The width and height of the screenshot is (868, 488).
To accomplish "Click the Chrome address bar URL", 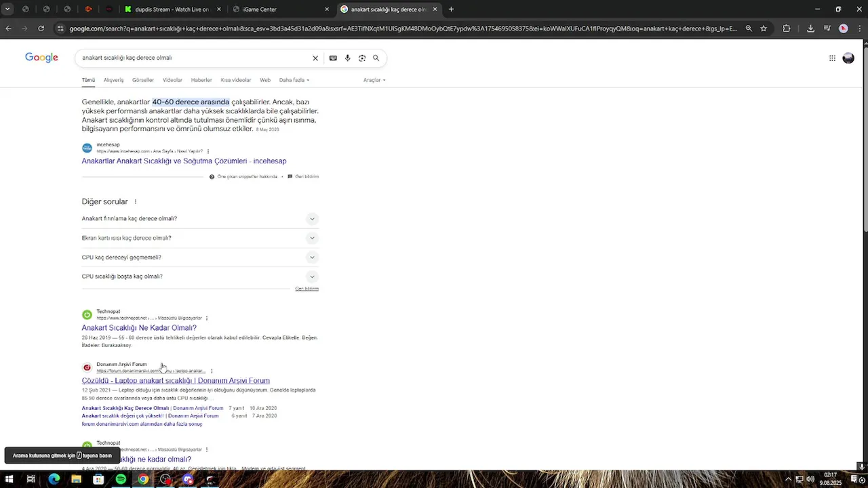I will [403, 28].
